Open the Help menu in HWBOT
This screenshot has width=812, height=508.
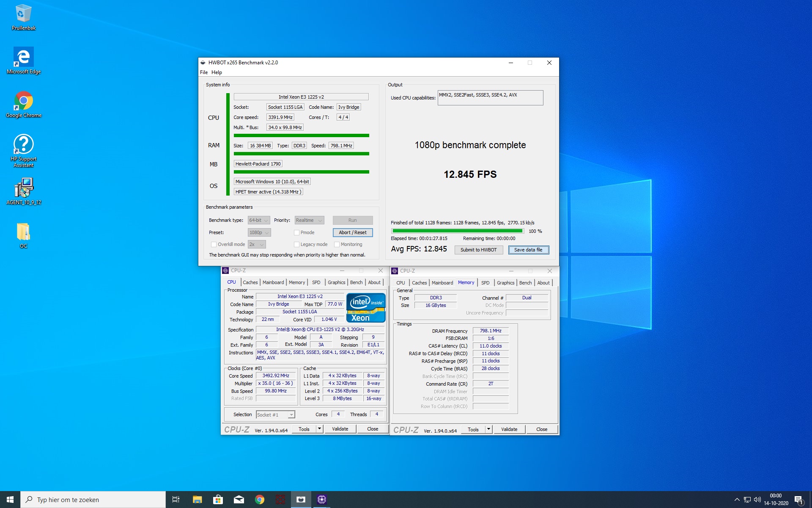coord(217,72)
